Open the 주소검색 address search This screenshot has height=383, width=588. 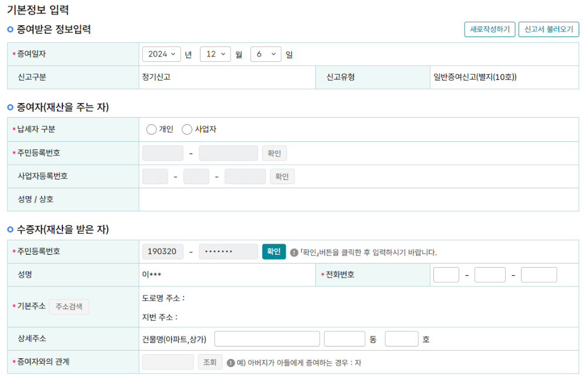pos(69,307)
